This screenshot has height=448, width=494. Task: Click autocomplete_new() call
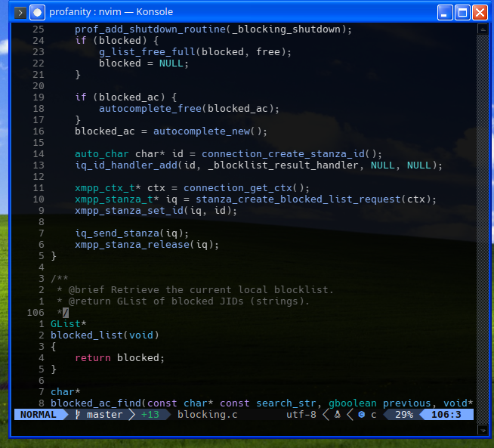click(208, 131)
